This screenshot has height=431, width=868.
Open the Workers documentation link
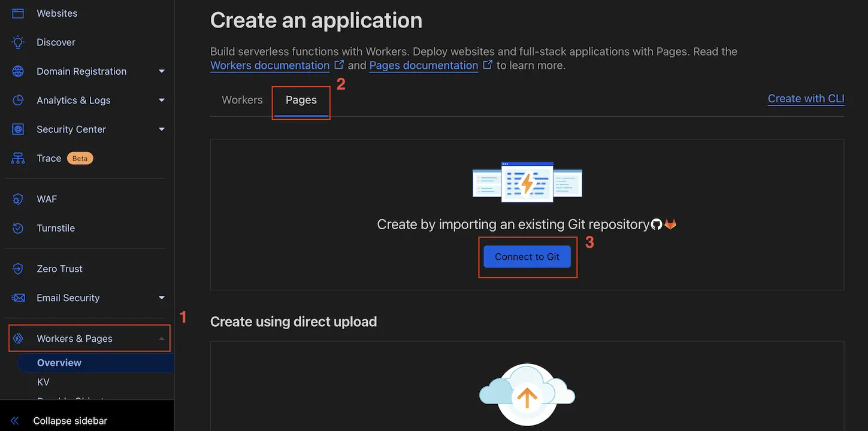270,65
